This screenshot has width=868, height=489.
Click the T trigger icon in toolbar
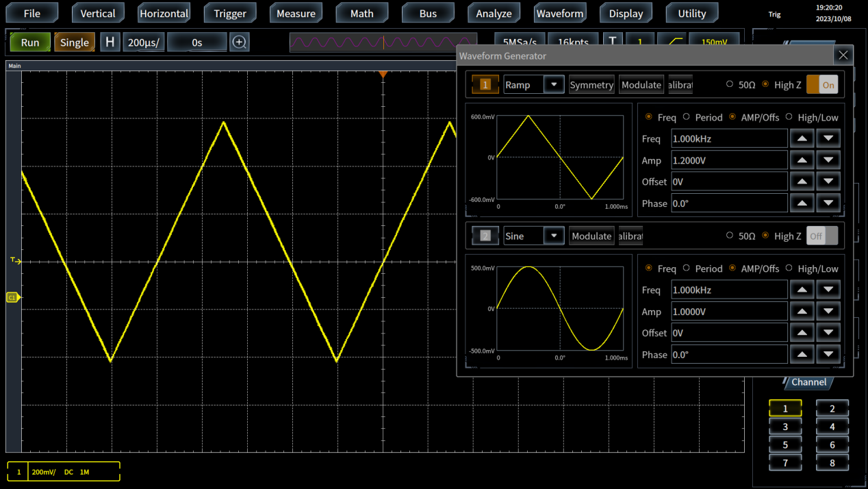tap(613, 42)
